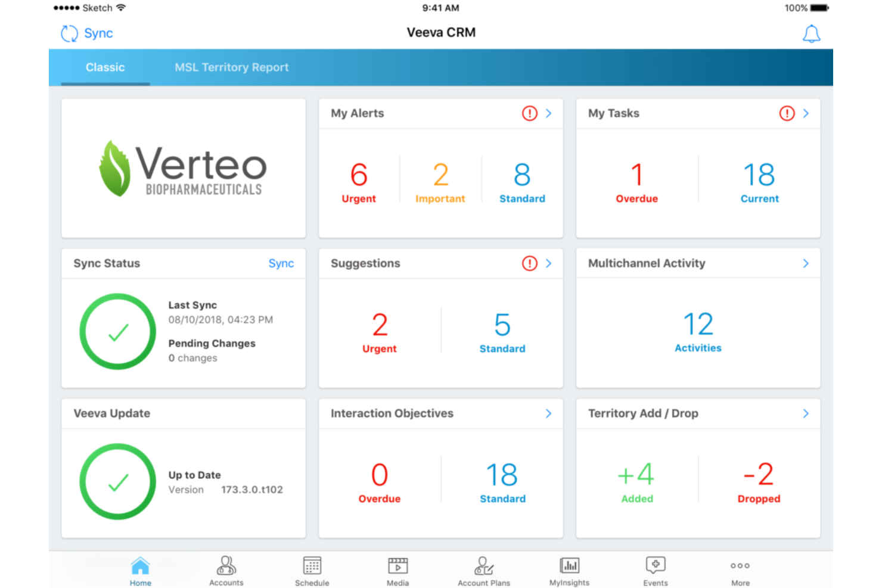Switch to MSL Territory Report tab

pos(231,67)
